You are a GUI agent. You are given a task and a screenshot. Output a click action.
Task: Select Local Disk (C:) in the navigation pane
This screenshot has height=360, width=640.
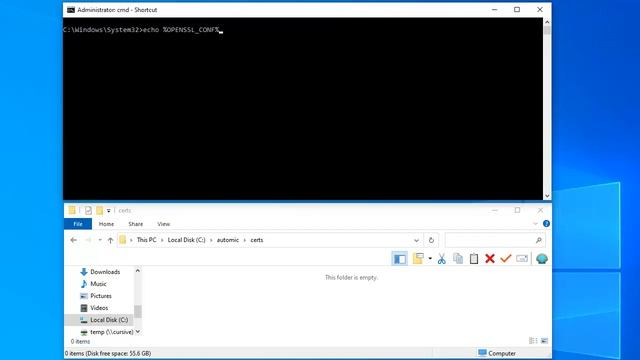(99, 320)
